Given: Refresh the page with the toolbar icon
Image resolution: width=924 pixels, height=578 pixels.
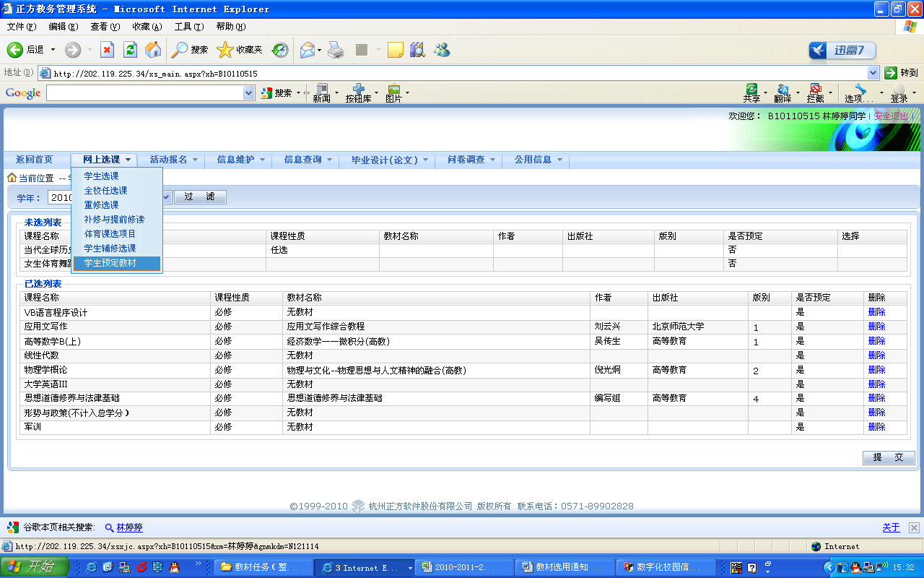Looking at the screenshot, I should click(x=130, y=50).
